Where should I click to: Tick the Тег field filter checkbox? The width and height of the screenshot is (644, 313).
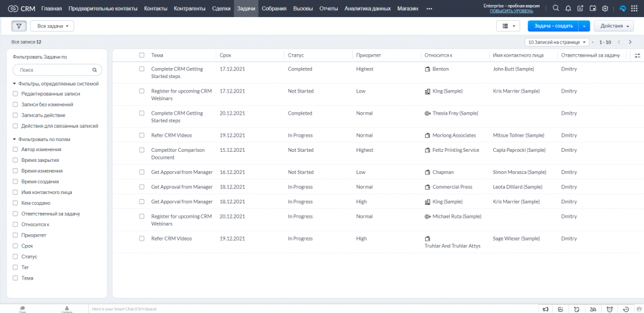pos(15,268)
